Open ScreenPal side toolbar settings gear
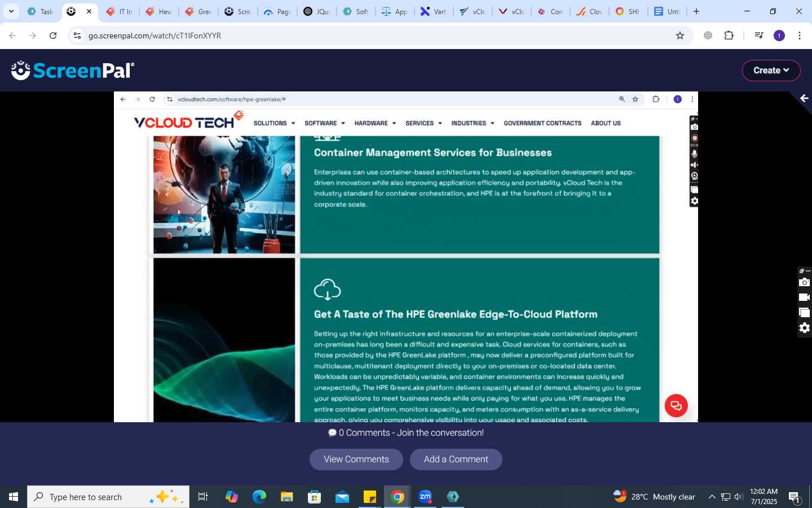 pos(805,328)
